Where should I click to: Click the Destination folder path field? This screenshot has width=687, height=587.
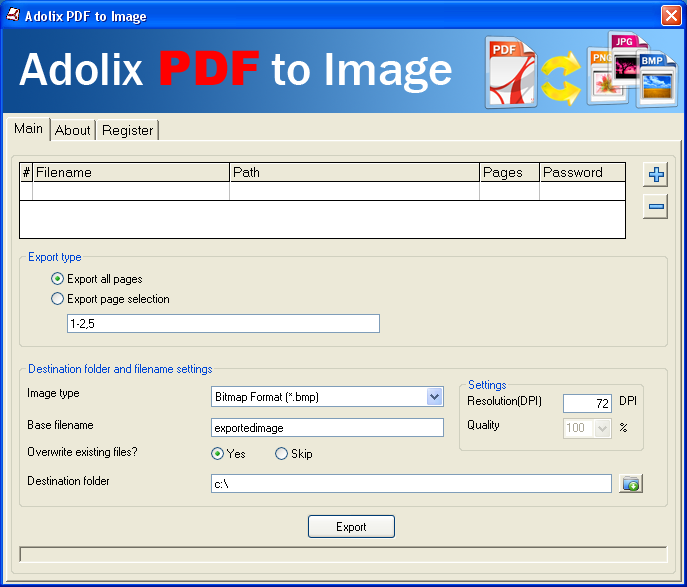point(411,484)
